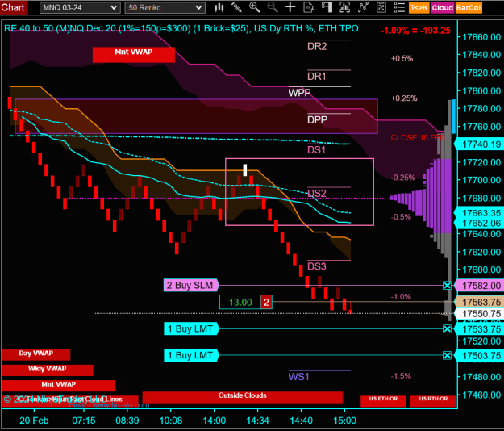
Task: Select the drawing tools pencil icon
Action: tap(236, 7)
